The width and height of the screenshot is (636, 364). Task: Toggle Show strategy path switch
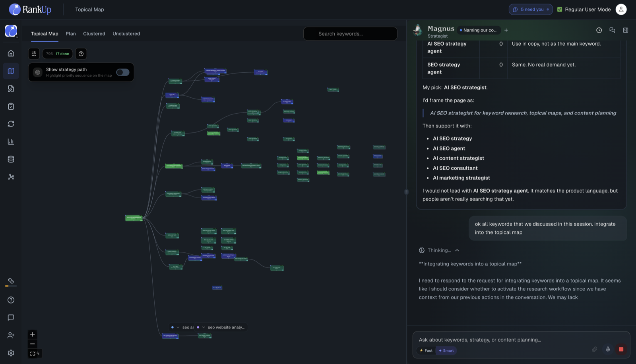click(122, 72)
